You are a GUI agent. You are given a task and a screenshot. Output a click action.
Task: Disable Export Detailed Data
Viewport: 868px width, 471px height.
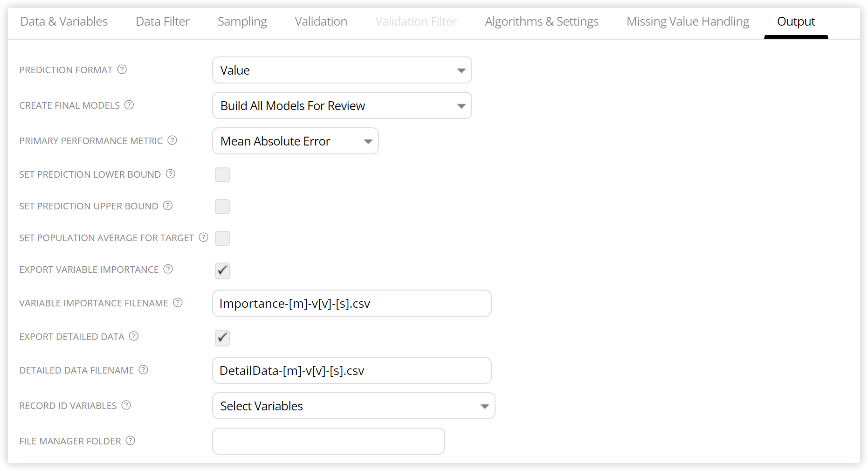click(222, 338)
